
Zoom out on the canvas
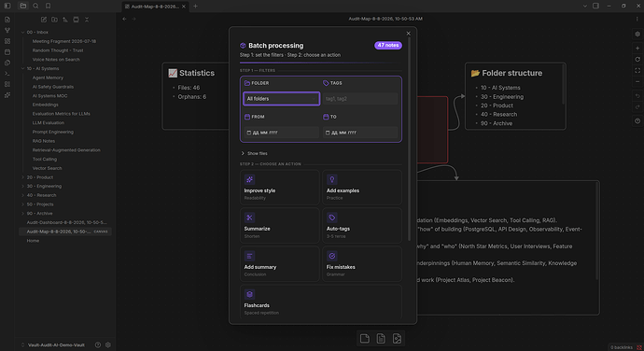[637, 82]
